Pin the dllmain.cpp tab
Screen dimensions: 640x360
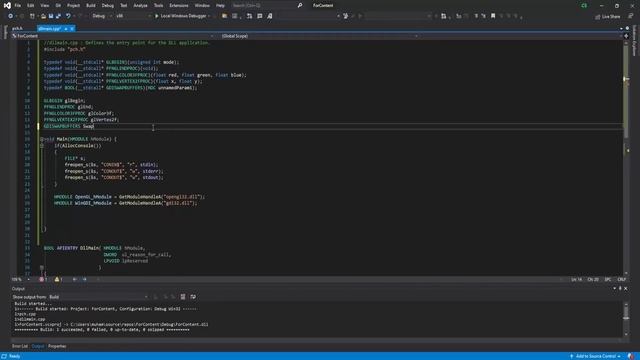[x=66, y=29]
